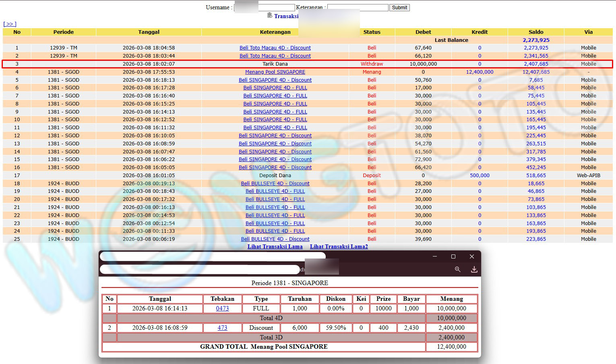Maximize the popup window
The height and width of the screenshot is (364, 616).
pos(453,256)
